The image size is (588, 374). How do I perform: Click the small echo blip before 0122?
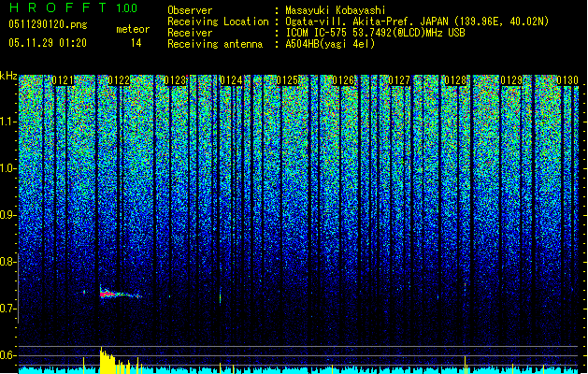(84, 292)
